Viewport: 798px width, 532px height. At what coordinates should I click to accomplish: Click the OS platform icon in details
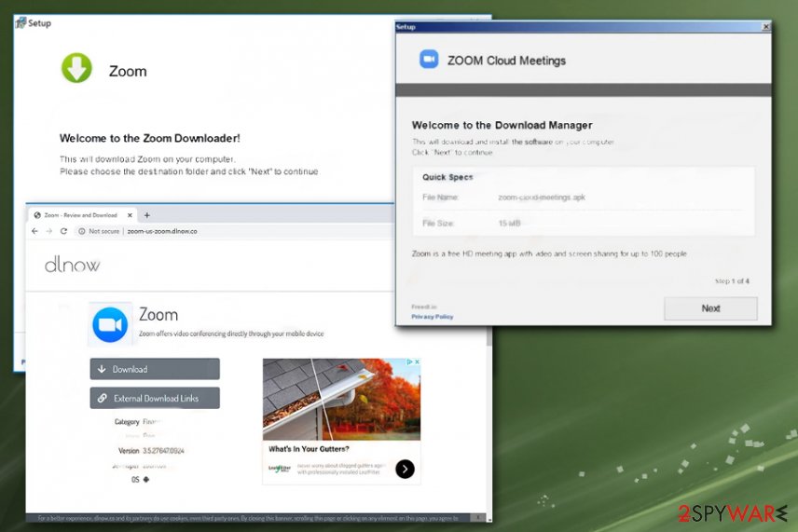coord(146,479)
